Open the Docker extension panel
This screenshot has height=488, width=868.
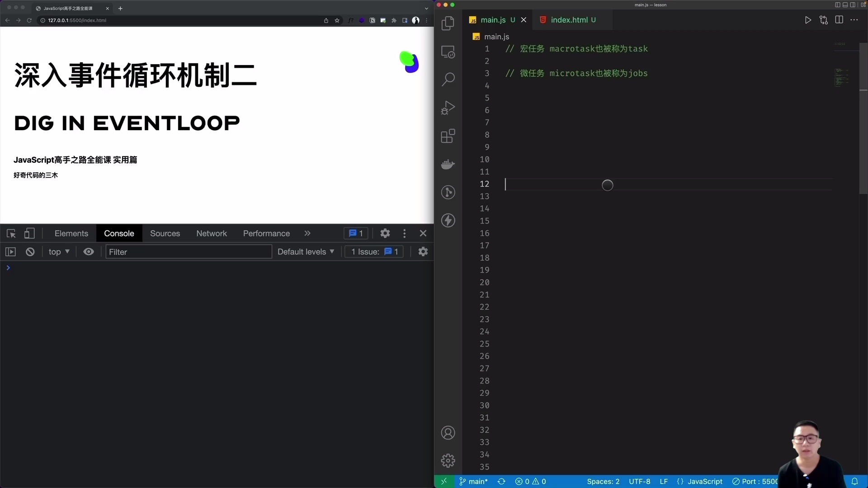[x=448, y=164]
